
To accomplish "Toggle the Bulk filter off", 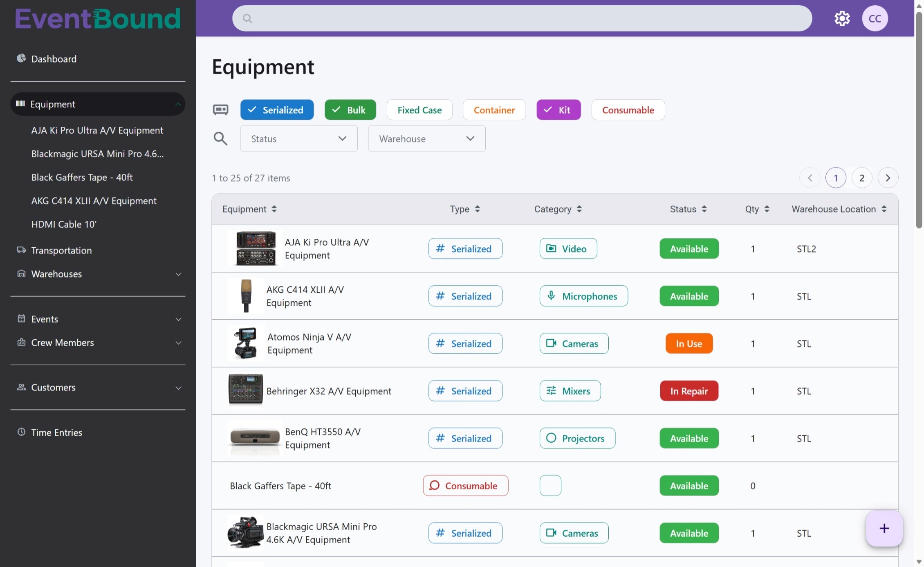I will [x=350, y=110].
